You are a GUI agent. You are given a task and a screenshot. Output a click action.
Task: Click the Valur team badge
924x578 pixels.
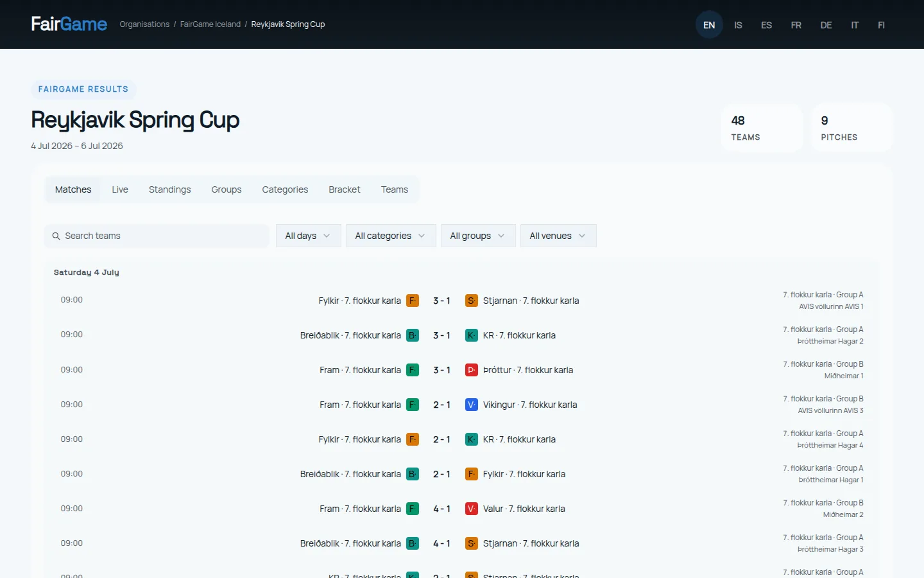tap(472, 509)
